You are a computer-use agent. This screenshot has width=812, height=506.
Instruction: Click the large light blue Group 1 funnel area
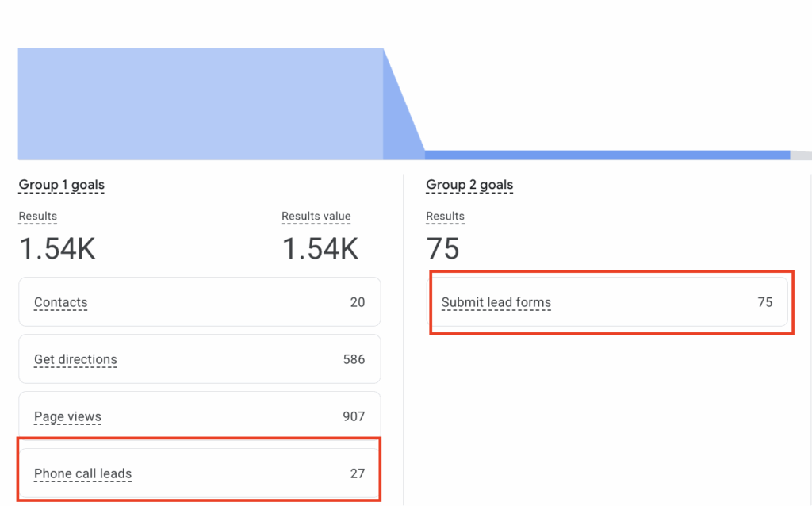(198, 103)
